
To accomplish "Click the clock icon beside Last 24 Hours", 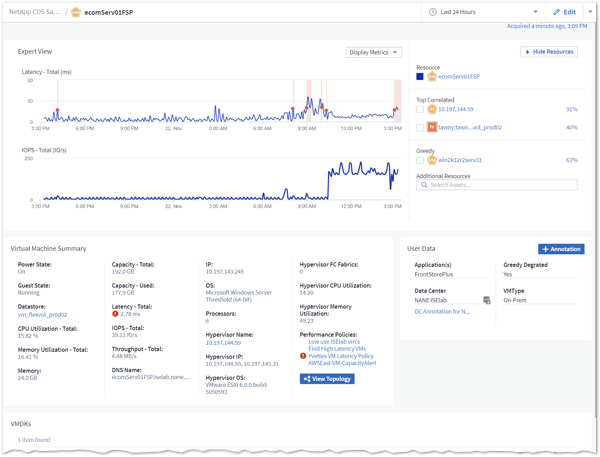I will pyautogui.click(x=433, y=12).
